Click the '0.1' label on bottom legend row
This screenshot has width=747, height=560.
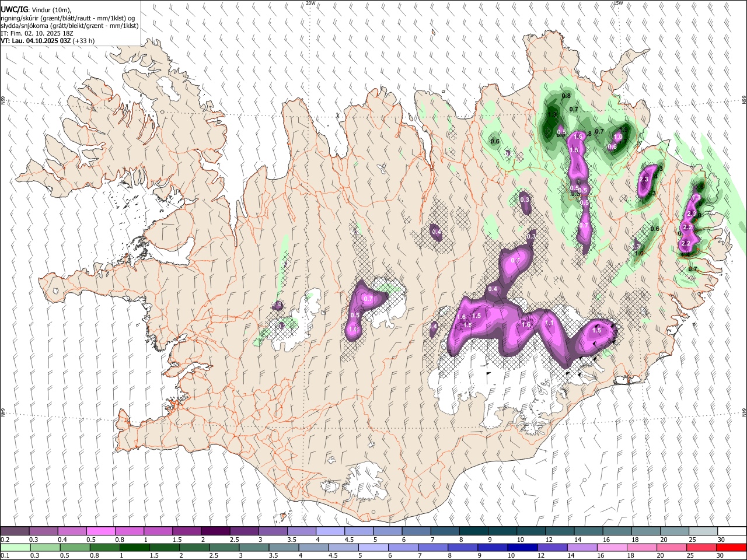tap(5, 556)
